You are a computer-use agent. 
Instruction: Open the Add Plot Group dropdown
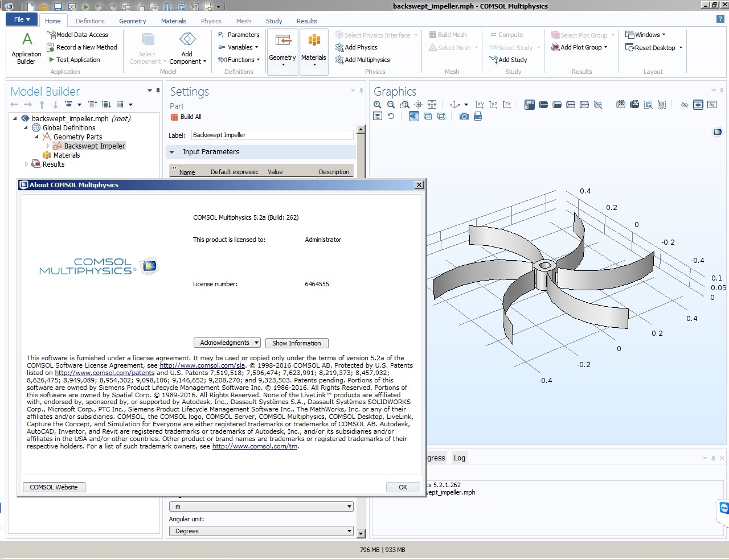click(580, 47)
